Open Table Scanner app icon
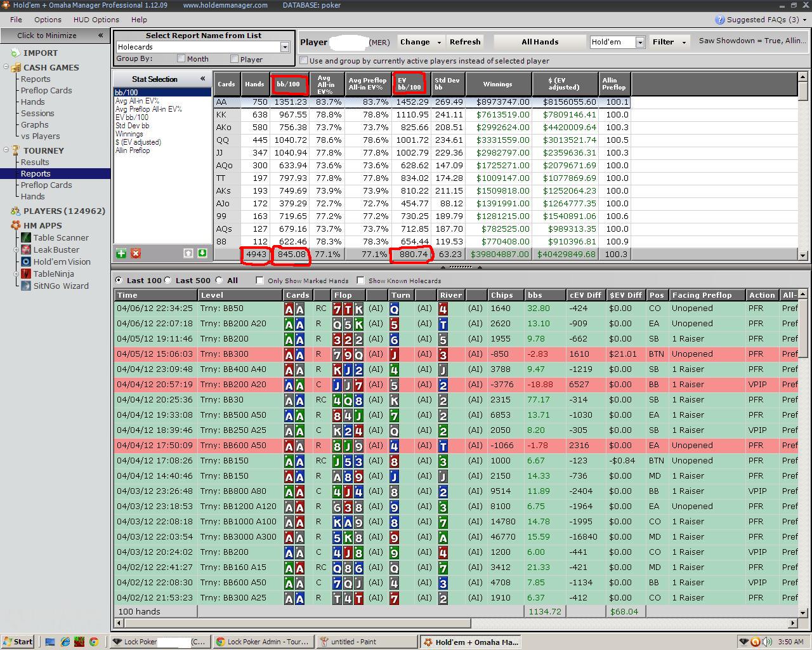 pos(26,237)
